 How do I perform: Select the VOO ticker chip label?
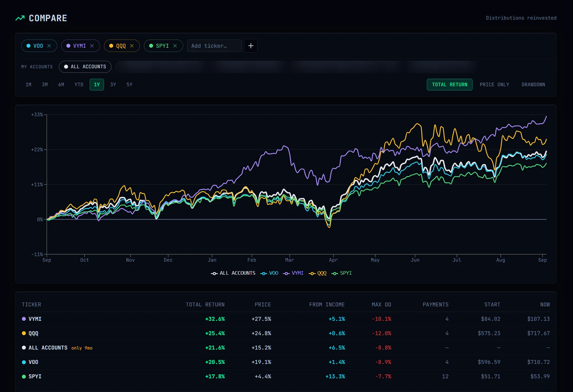click(38, 46)
